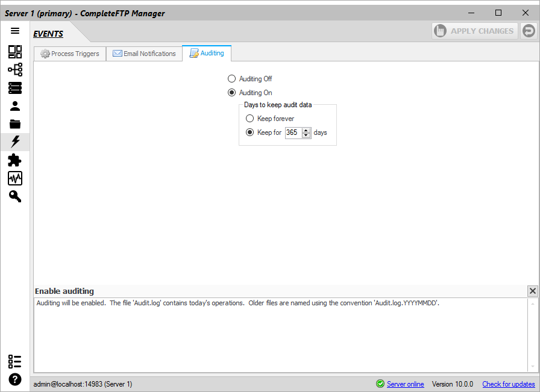Switch to the Process Triggers tab
Image resolution: width=540 pixels, height=392 pixels.
pos(70,54)
